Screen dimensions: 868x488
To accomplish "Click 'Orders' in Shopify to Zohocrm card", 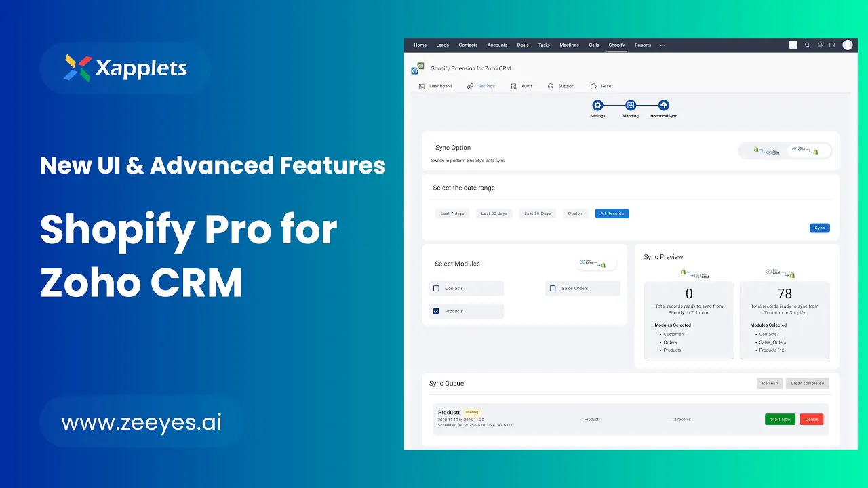I will click(670, 342).
